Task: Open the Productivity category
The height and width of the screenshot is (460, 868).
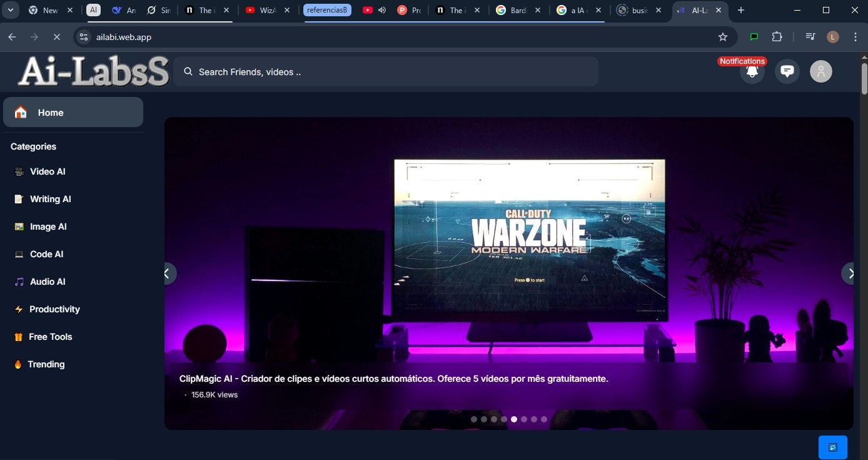Action: tap(54, 309)
